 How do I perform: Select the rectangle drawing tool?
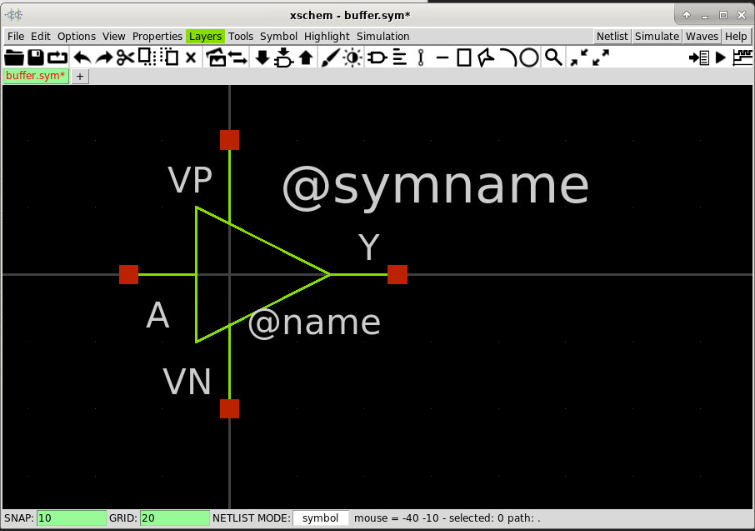click(464, 58)
